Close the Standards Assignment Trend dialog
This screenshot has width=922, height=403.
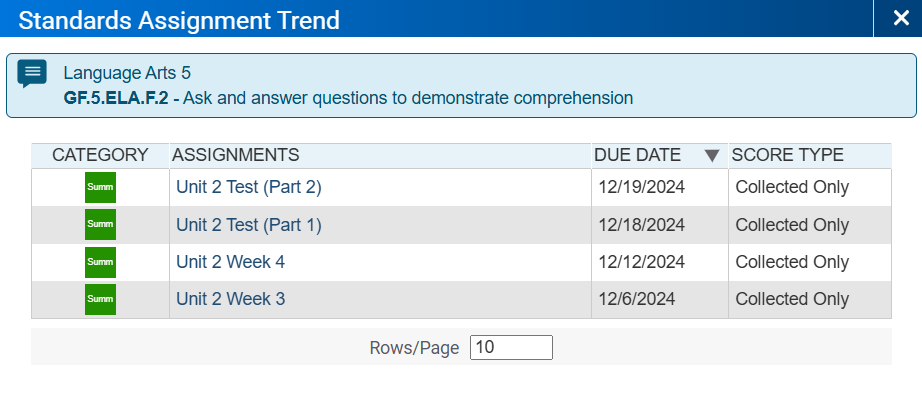coord(901,18)
